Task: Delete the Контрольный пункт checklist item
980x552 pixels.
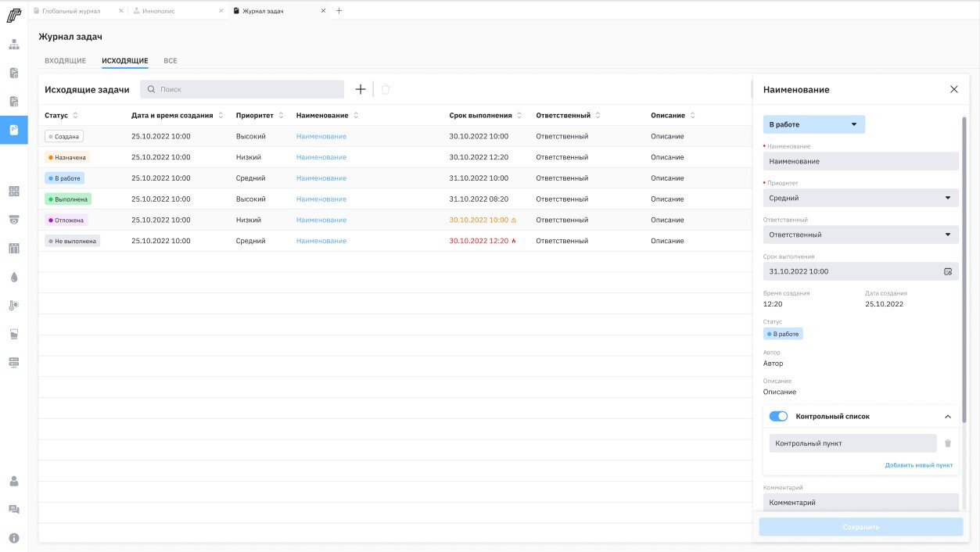Action: (x=948, y=443)
